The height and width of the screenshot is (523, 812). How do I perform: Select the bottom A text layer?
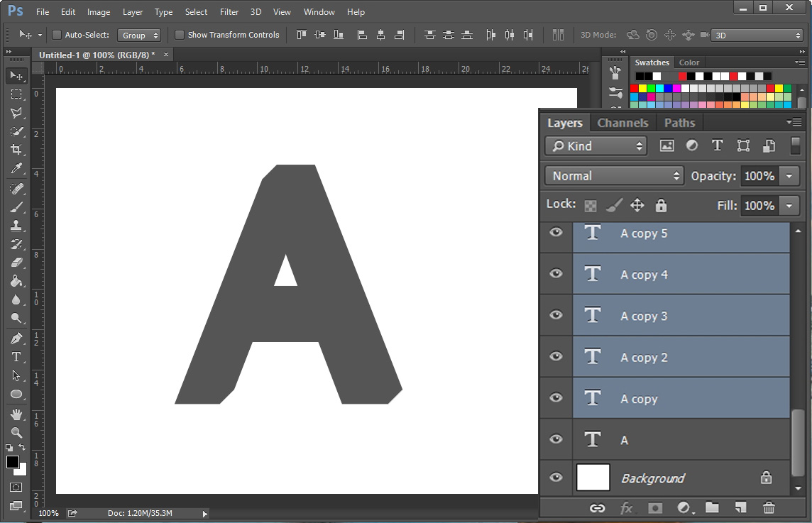pyautogui.click(x=681, y=440)
